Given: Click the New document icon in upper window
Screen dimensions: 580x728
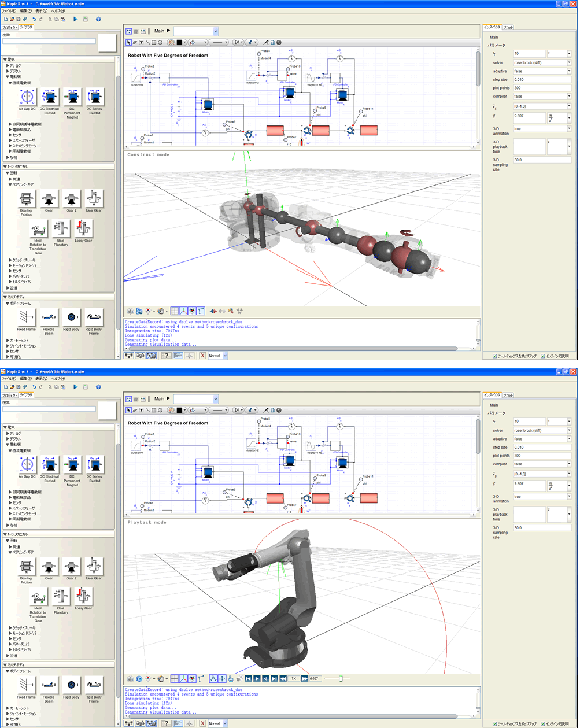Looking at the screenshot, I should click(x=5, y=19).
